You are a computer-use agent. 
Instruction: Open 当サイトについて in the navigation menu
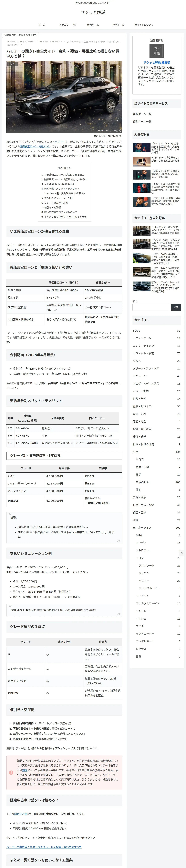(x=144, y=25)
